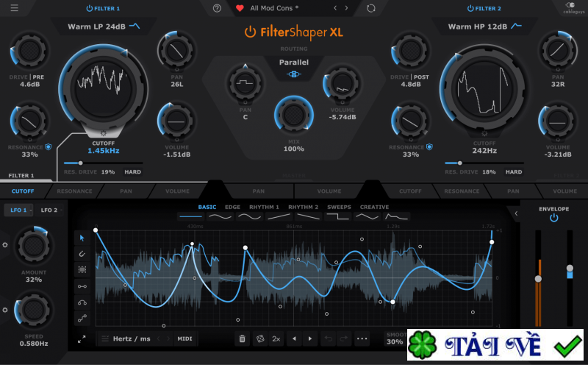Shift waveform right with arrow
This screenshot has height=365, width=588.
point(310,339)
